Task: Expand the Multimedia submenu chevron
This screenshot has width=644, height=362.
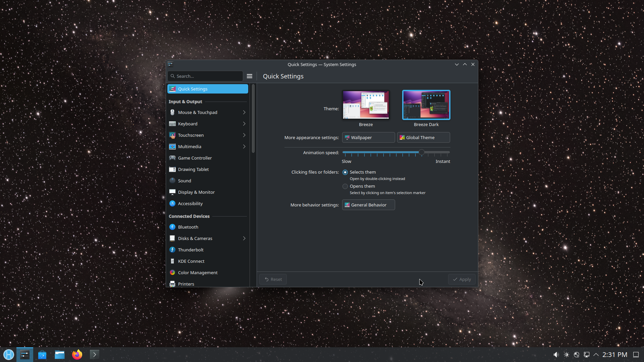Action: point(244,146)
